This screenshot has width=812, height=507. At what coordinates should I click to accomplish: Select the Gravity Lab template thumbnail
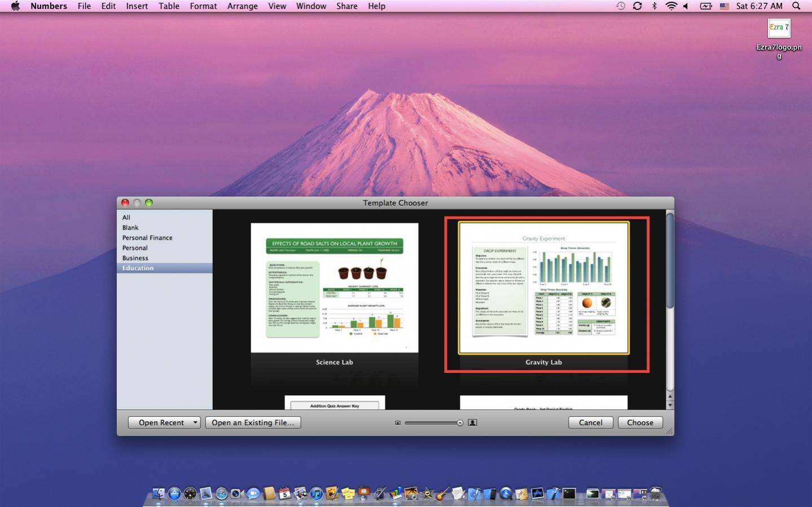coord(543,288)
